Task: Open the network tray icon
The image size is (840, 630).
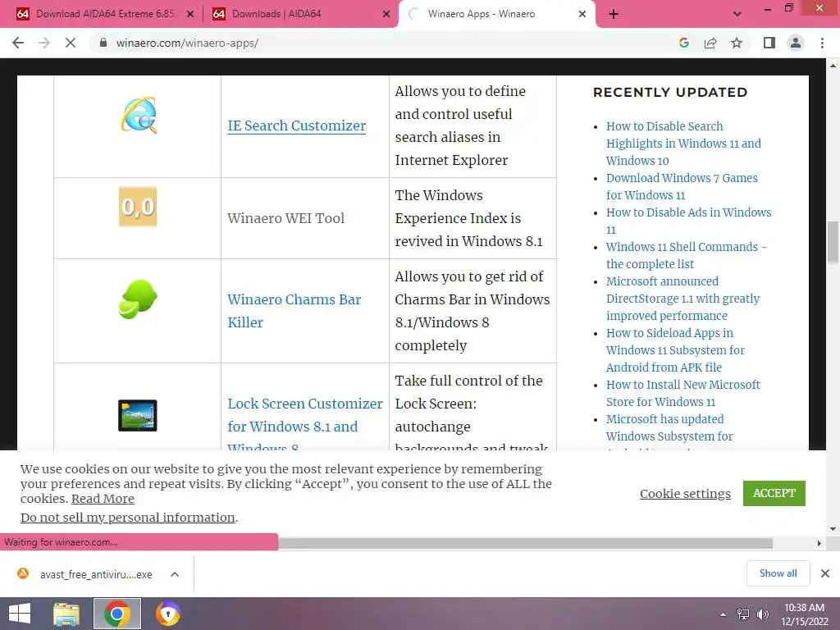Action: pyautogui.click(x=743, y=614)
